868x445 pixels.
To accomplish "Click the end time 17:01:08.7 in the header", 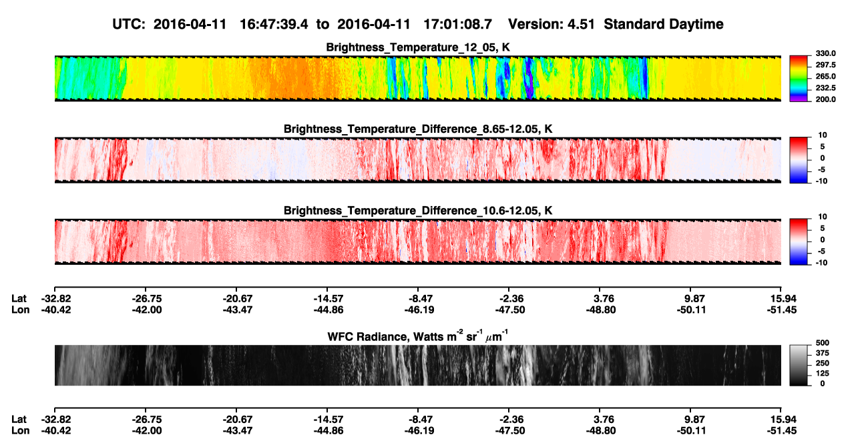I will [459, 24].
